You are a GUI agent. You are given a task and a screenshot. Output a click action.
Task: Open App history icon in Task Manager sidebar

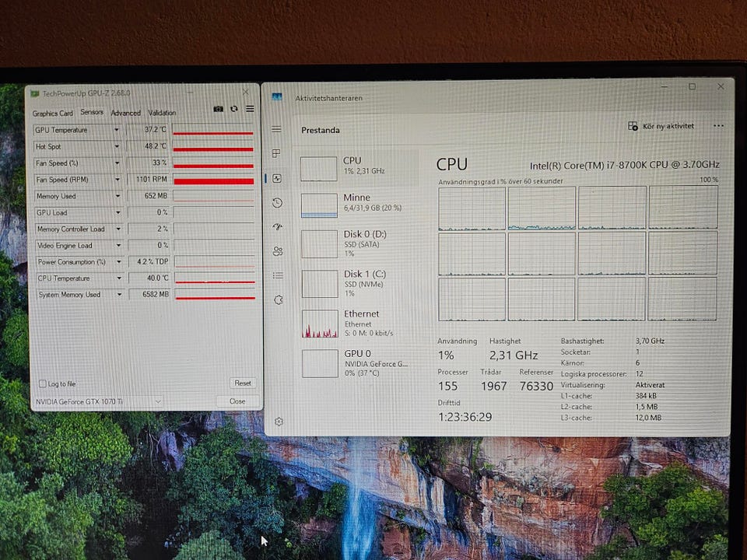coord(277,203)
